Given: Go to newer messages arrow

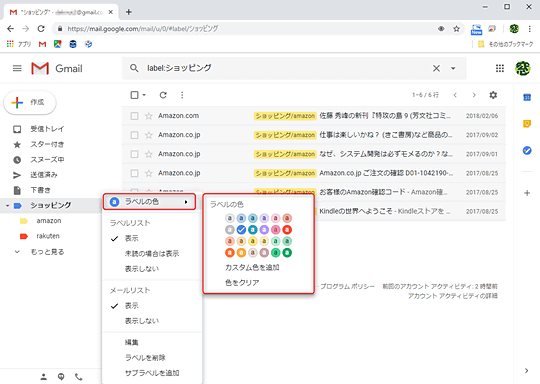Looking at the screenshot, I should 455,95.
